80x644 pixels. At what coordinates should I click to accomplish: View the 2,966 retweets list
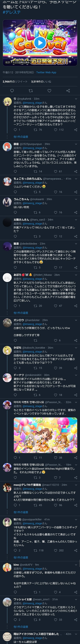pos(15,81)
